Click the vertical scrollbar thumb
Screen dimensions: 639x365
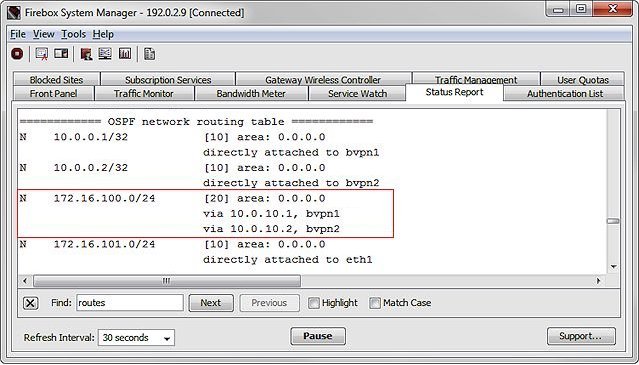tap(613, 221)
